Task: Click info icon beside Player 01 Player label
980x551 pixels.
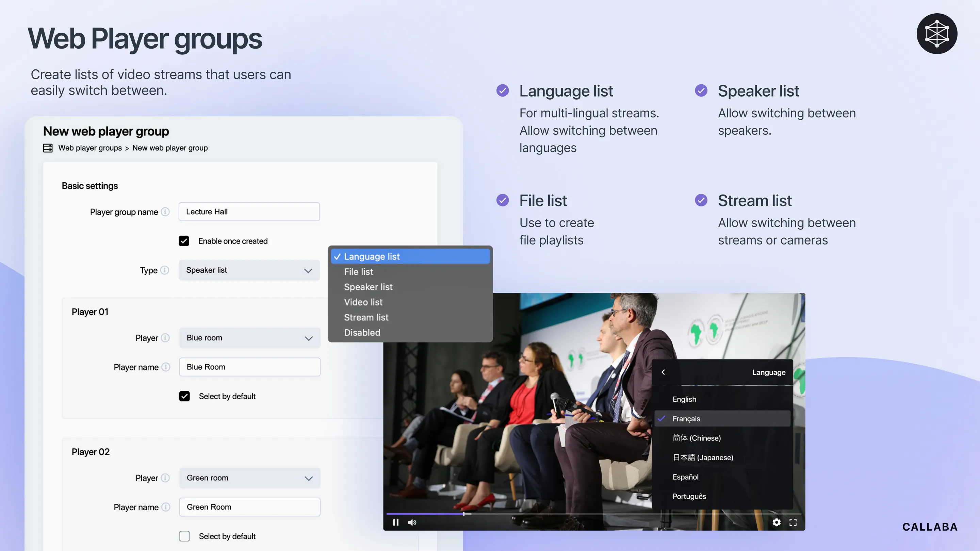Action: (x=165, y=338)
